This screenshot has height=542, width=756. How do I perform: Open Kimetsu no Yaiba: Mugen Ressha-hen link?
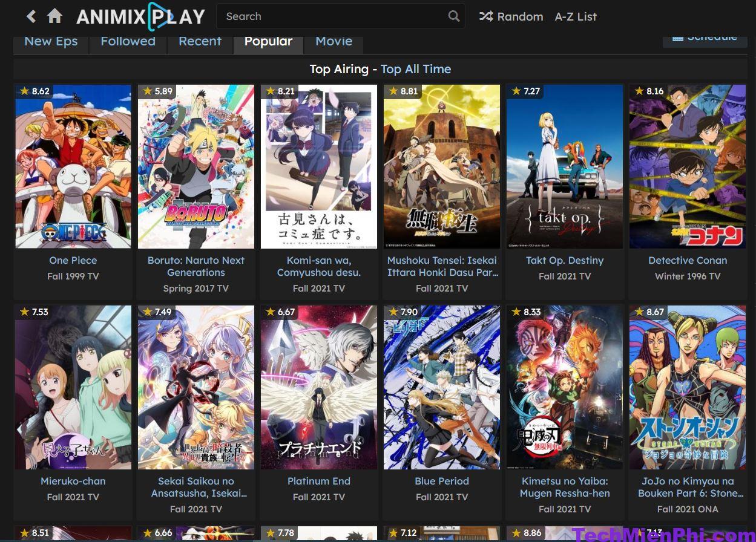[564, 487]
